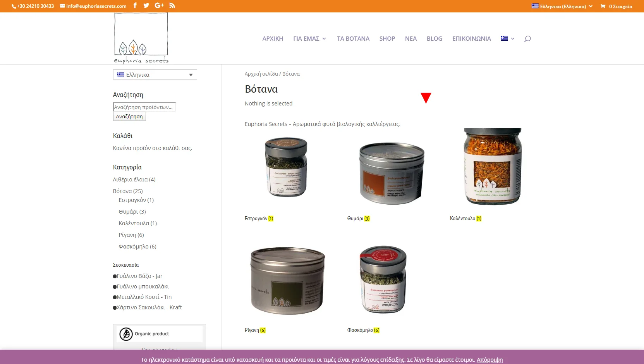Focus the product search field Αναζήτηση προϊόντων

144,107
